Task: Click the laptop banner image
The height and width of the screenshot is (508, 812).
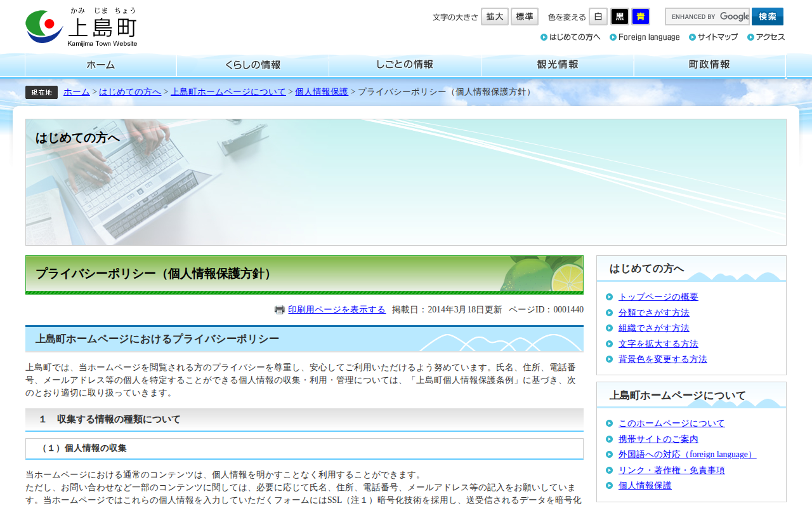Action: tap(406, 182)
